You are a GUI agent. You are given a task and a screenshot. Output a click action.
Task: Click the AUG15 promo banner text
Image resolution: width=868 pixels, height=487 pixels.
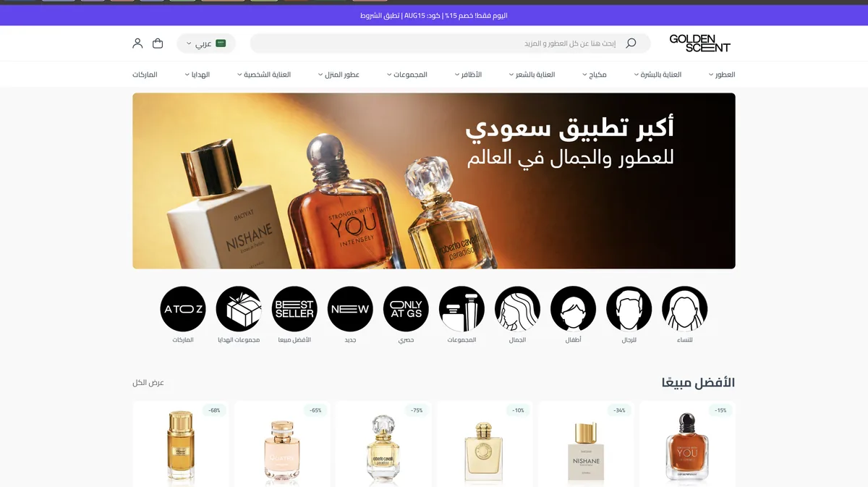tap(434, 15)
